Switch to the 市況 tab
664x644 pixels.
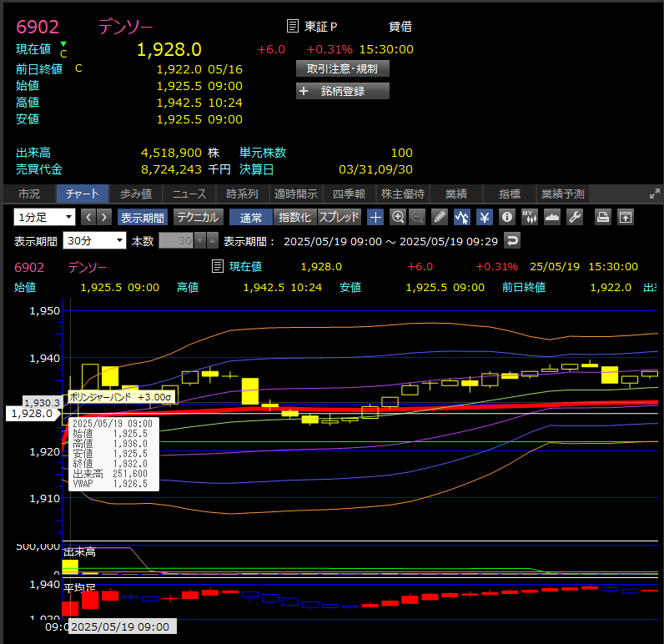pos(29,194)
